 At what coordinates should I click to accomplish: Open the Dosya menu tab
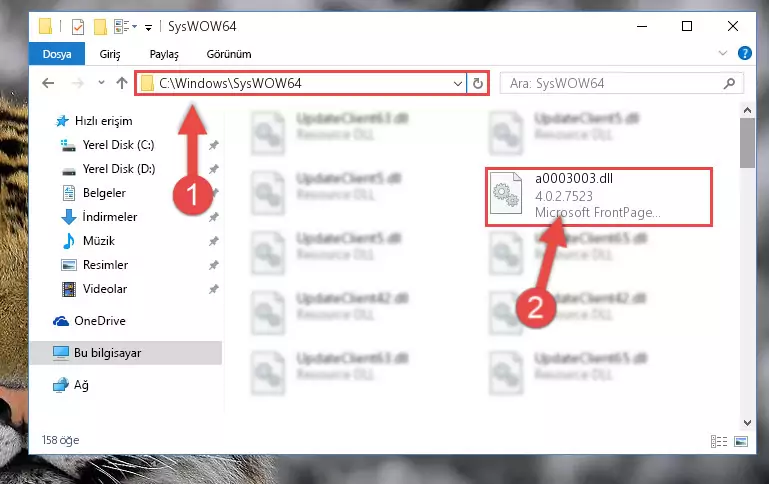coord(57,54)
